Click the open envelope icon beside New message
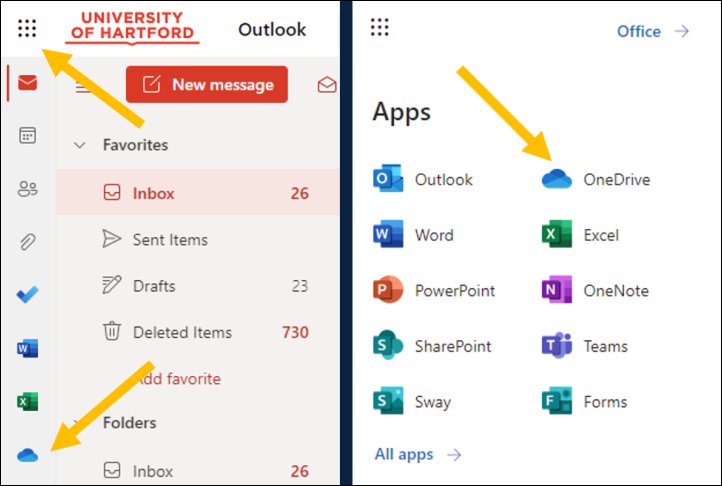This screenshot has width=722, height=486. tap(327, 85)
